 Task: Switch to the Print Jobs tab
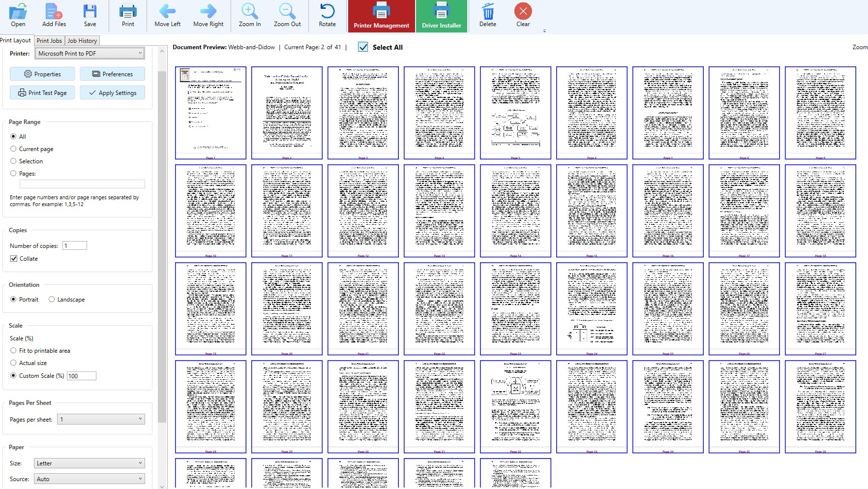pos(49,40)
